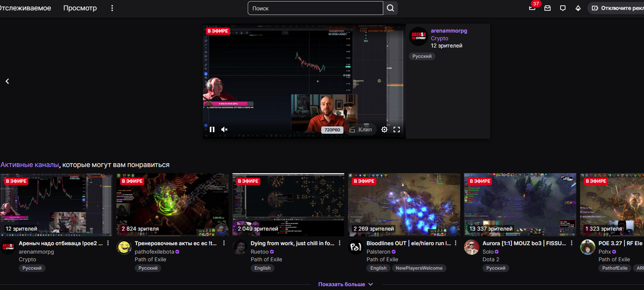Open the Активные каналы link
This screenshot has height=290, width=644.
click(30, 165)
